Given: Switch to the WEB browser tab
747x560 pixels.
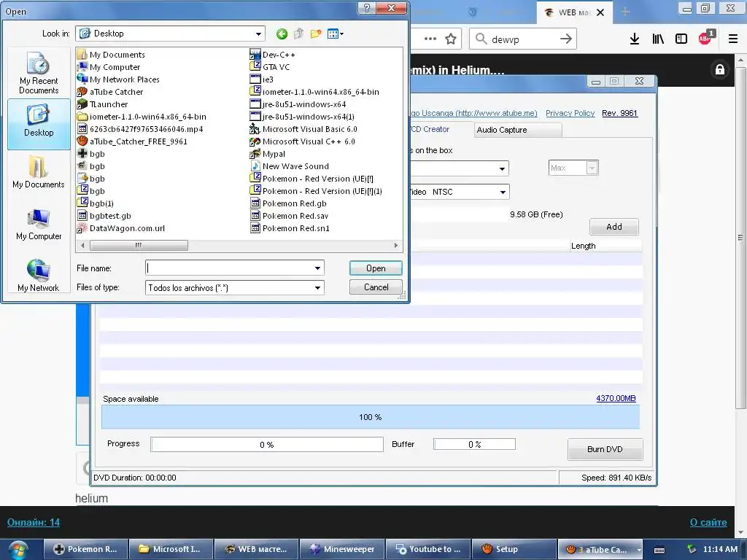Looking at the screenshot, I should pos(574,12).
